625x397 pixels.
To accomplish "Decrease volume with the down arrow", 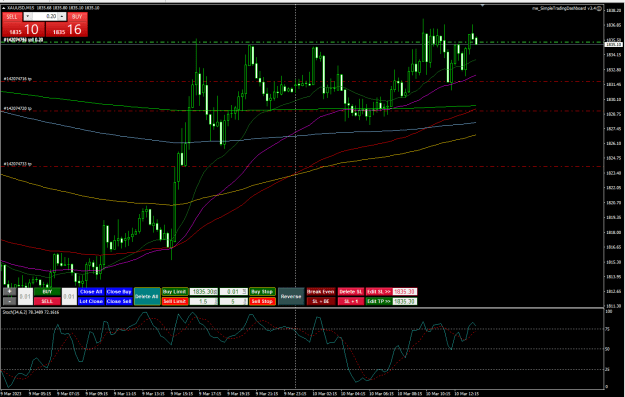I will coord(28,16).
